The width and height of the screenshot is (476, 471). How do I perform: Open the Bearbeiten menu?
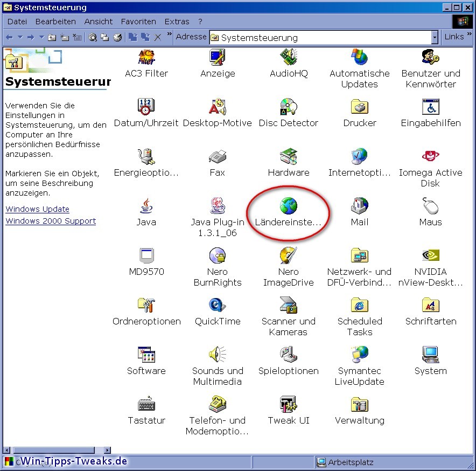click(x=55, y=22)
